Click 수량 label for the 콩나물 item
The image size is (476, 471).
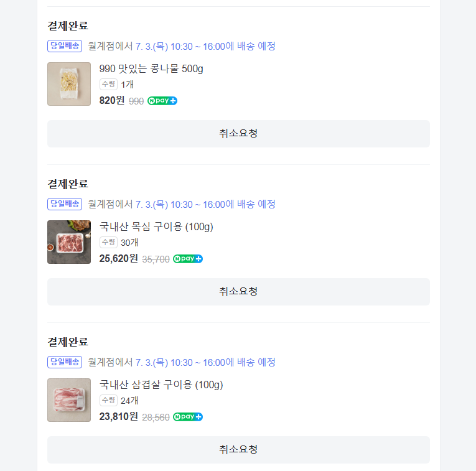(x=108, y=85)
